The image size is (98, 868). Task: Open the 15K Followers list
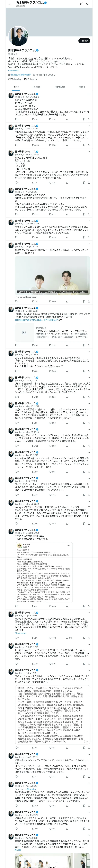point(30,79)
